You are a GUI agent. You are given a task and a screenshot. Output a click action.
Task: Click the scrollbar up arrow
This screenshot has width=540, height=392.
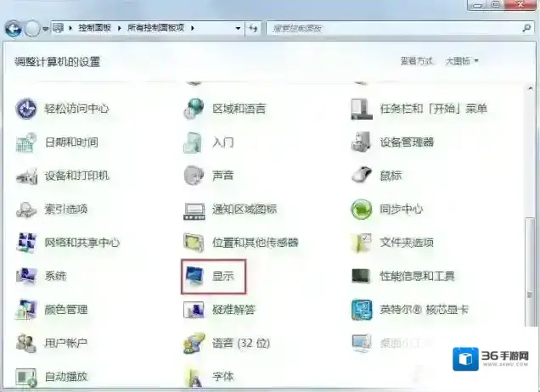point(530,89)
